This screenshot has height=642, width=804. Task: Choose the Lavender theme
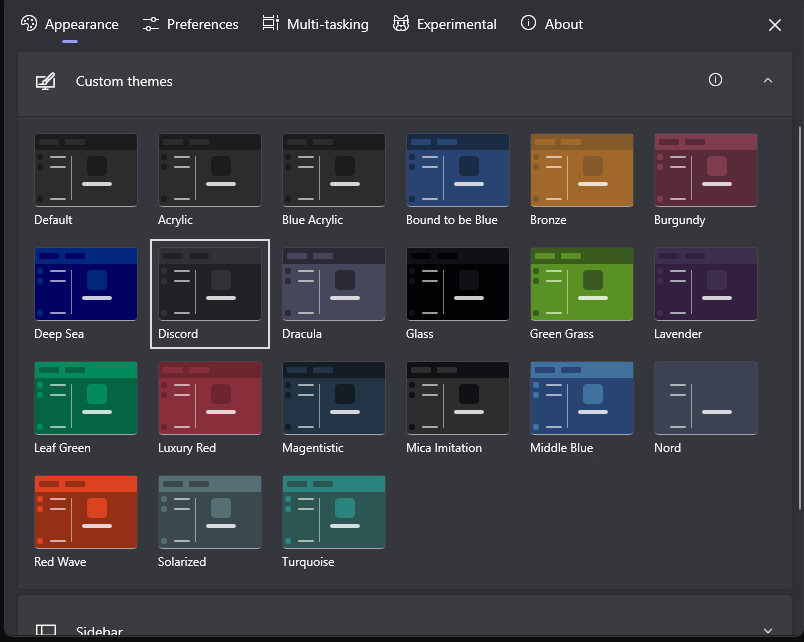[706, 284]
